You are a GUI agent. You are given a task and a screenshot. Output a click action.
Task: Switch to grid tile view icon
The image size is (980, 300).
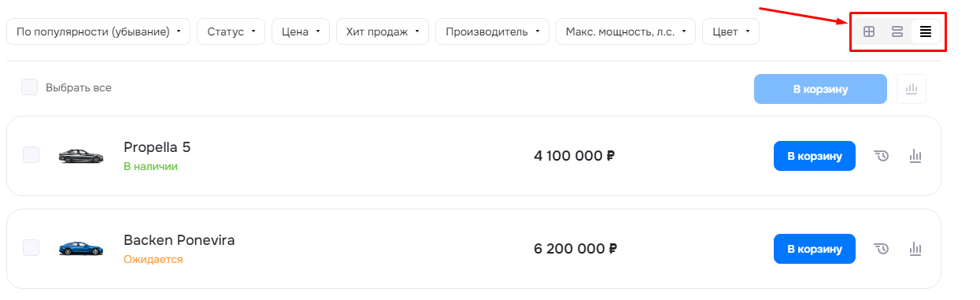[x=869, y=32]
